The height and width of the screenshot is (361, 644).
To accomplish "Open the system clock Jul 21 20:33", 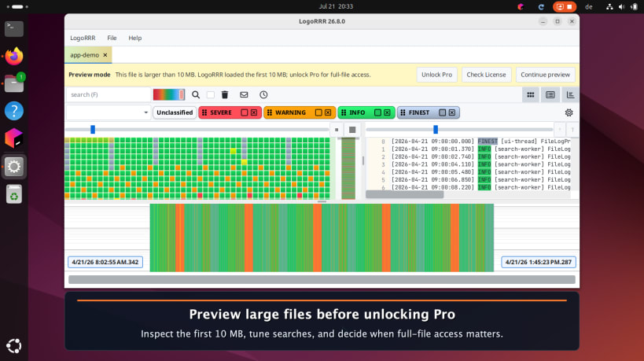I will (336, 6).
